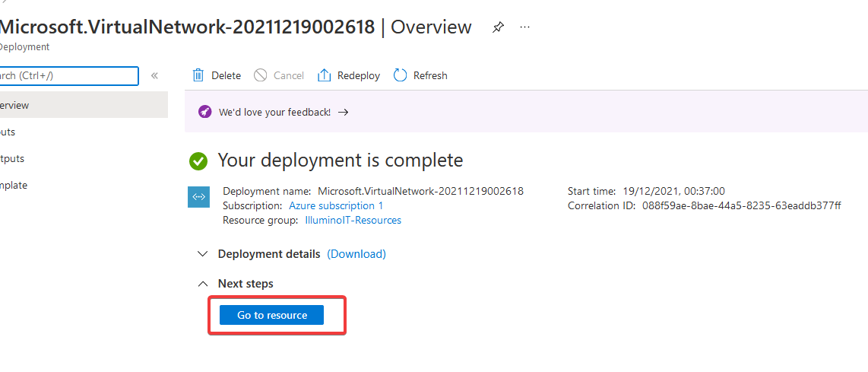Click the Delete toolbar label
868x372 pixels.
click(226, 75)
